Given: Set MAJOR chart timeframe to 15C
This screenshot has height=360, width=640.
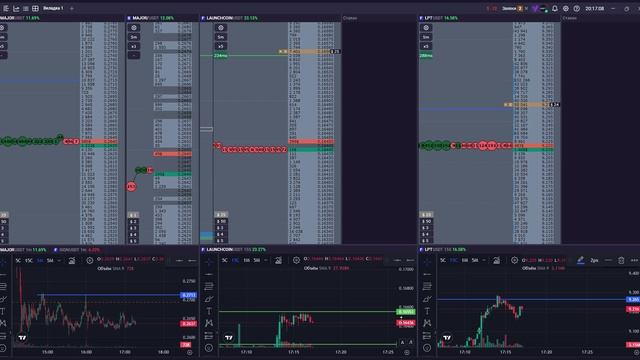Looking at the screenshot, I should [x=29, y=260].
